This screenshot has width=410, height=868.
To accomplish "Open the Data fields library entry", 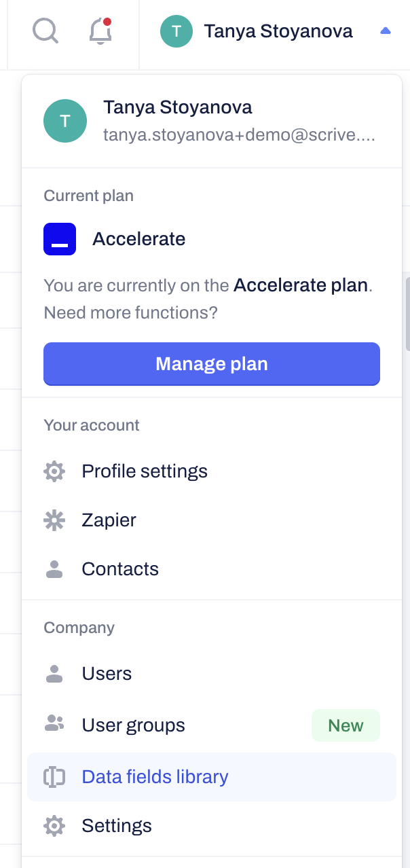I will (x=155, y=777).
